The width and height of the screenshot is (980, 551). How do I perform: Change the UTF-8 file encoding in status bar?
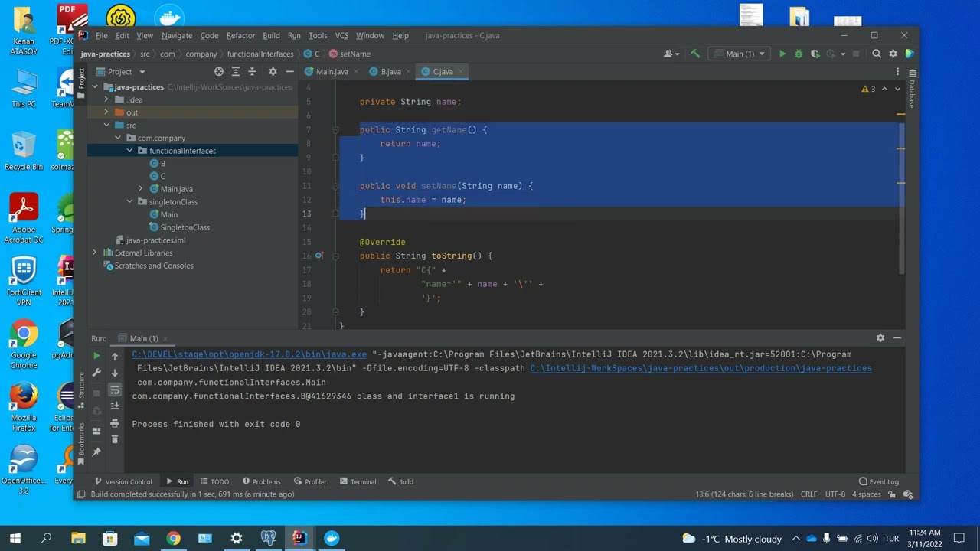[x=835, y=494]
